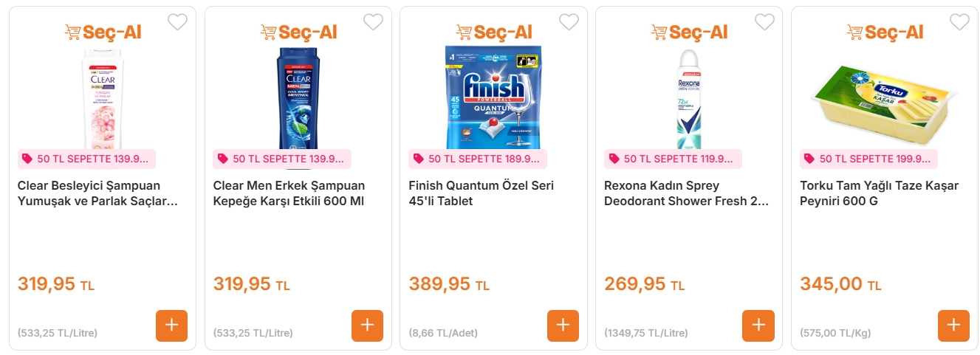Click 50 TL Sepette 189.9 promo tag
The image size is (980, 355).
[478, 159]
